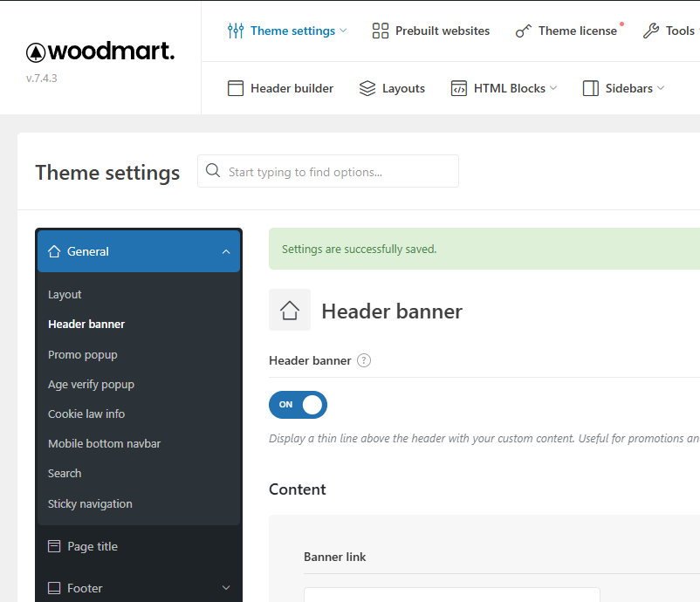Click the Tools wrench icon

pos(651,31)
